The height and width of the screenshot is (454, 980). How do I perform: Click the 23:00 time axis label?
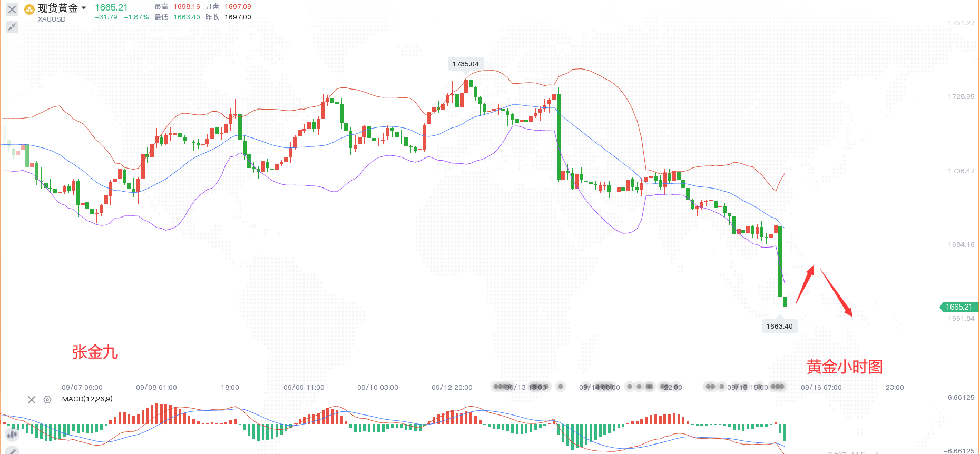895,388
